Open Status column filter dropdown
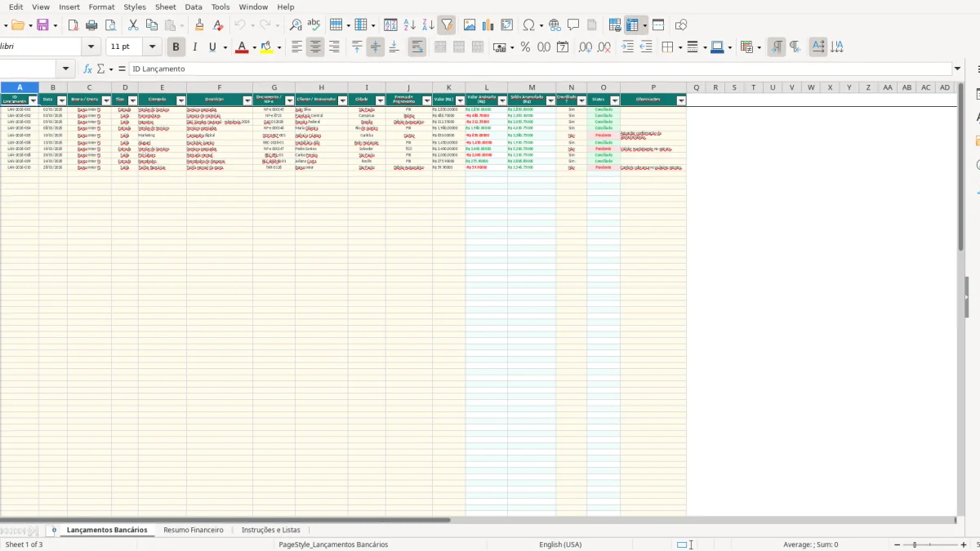The width and height of the screenshot is (980, 551). point(614,100)
